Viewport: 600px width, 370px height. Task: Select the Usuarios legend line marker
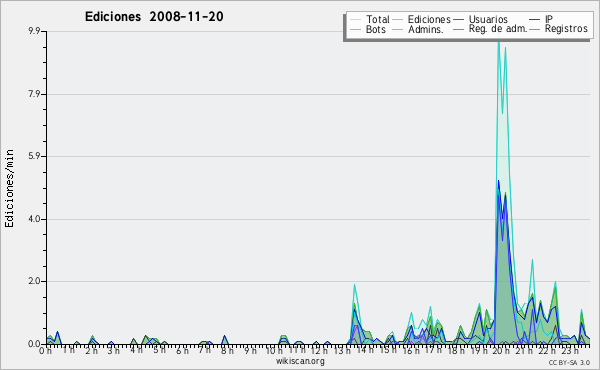pyautogui.click(x=458, y=19)
